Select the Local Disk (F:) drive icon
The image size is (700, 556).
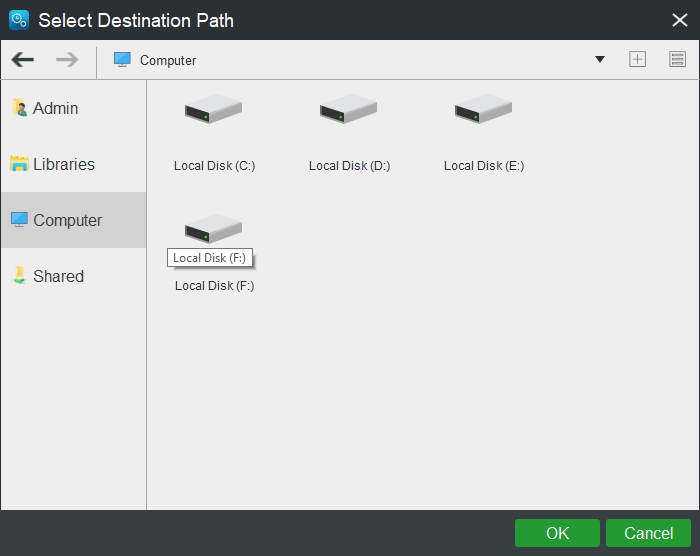click(x=213, y=228)
